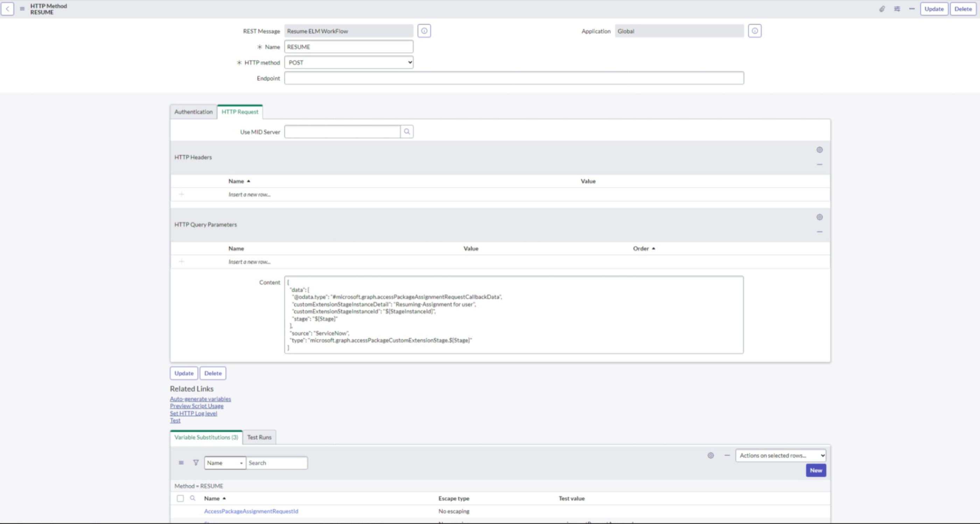Open the form context menu icon
Screen dimensions: 980x524
[x=22, y=9]
